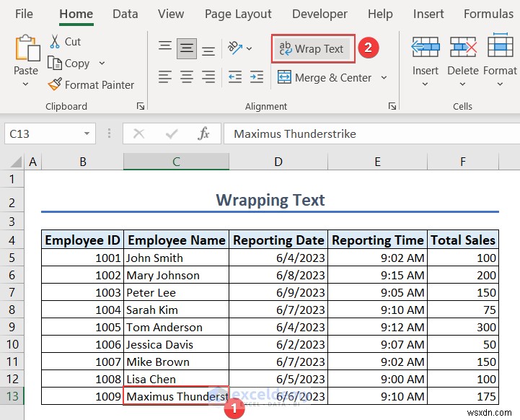
Task: Click the Copy icon
Action: 54,63
